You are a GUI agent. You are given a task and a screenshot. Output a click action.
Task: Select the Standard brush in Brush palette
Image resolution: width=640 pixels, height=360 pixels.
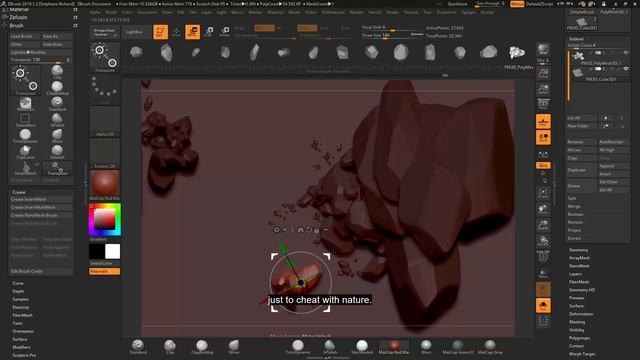57,104
